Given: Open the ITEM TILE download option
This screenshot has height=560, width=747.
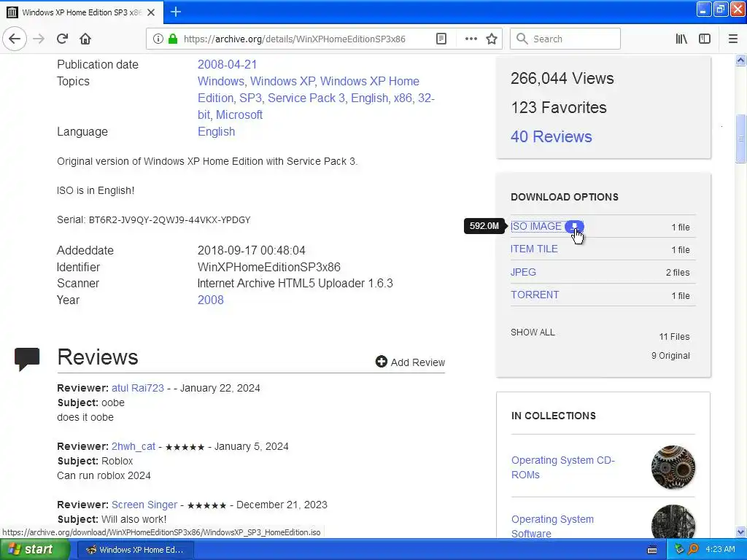Looking at the screenshot, I should click(x=534, y=249).
